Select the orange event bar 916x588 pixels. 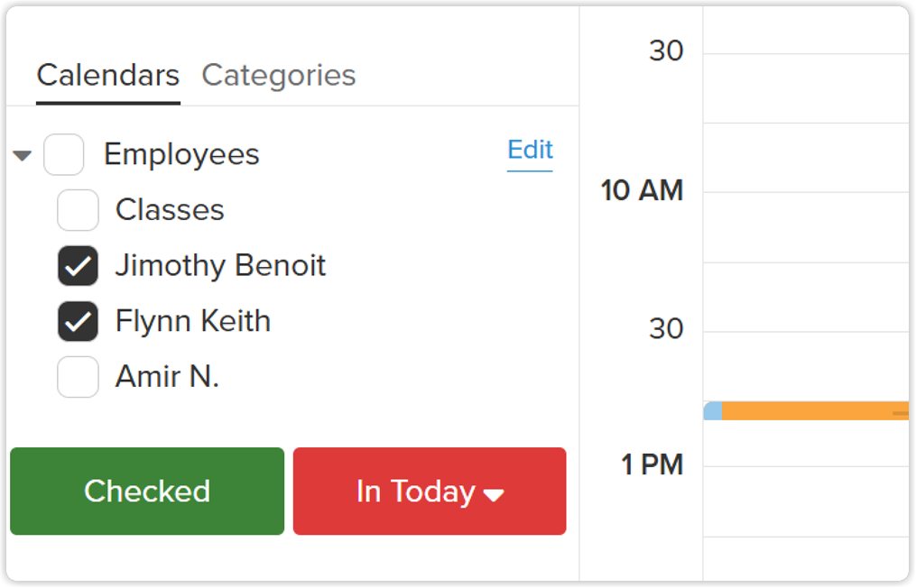pyautogui.click(x=812, y=411)
